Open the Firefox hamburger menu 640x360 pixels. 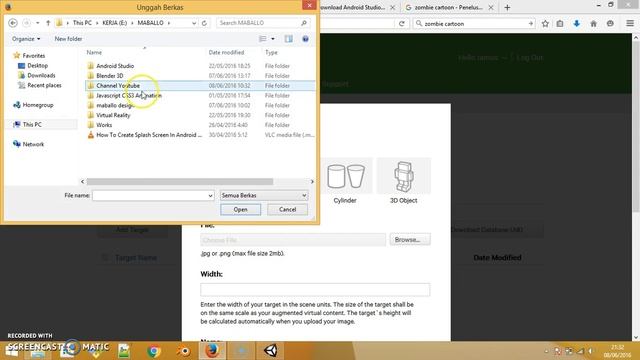tap(630, 24)
